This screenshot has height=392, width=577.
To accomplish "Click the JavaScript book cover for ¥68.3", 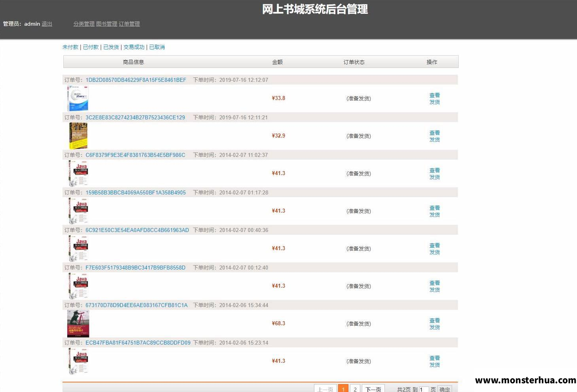I will point(78,324).
